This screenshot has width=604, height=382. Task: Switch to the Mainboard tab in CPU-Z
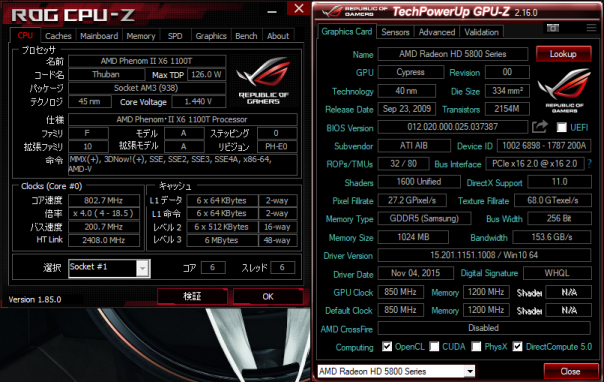click(99, 36)
